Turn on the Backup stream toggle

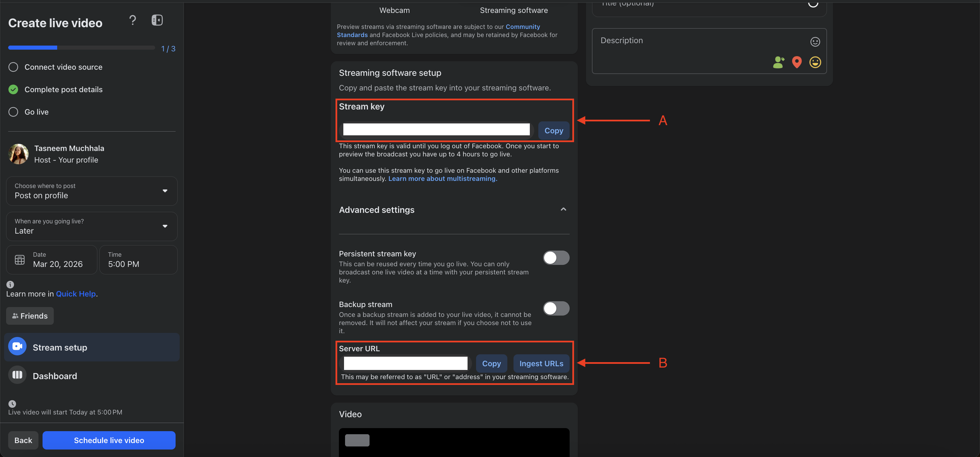pyautogui.click(x=556, y=308)
